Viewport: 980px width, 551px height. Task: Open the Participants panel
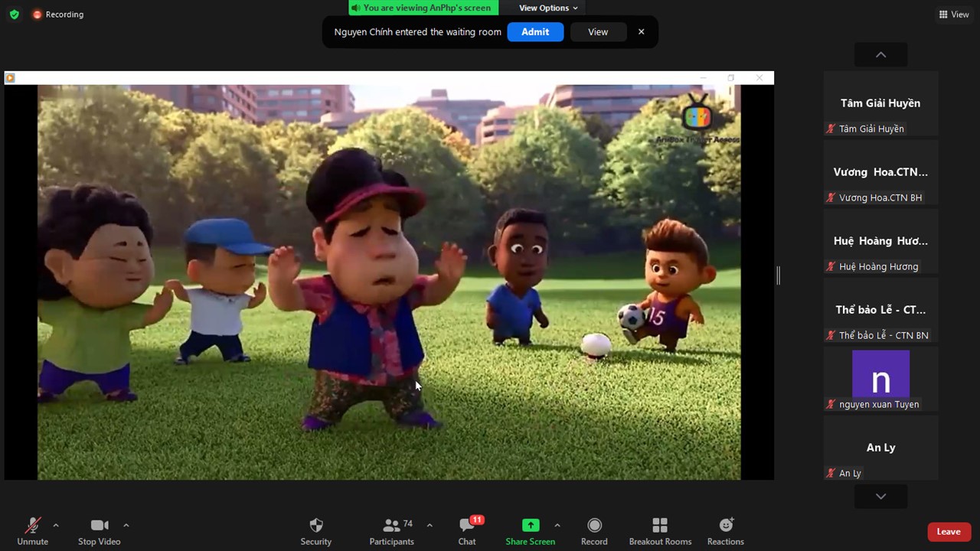pos(392,531)
